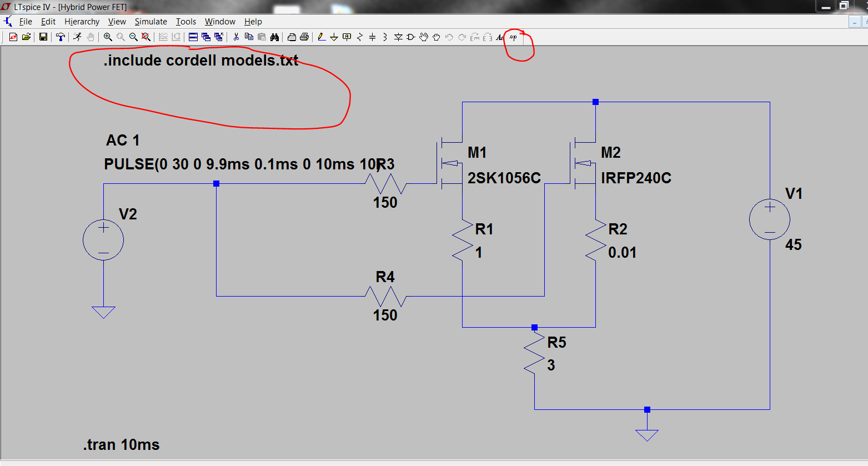The width and height of the screenshot is (868, 466).
Task: Minimize the schematic child window
Action: coord(855,22)
